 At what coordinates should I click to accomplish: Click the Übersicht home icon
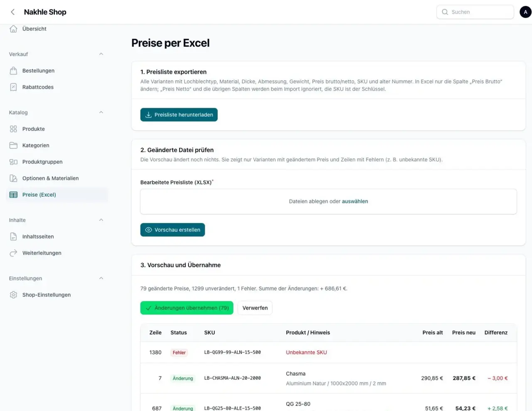[x=13, y=29]
